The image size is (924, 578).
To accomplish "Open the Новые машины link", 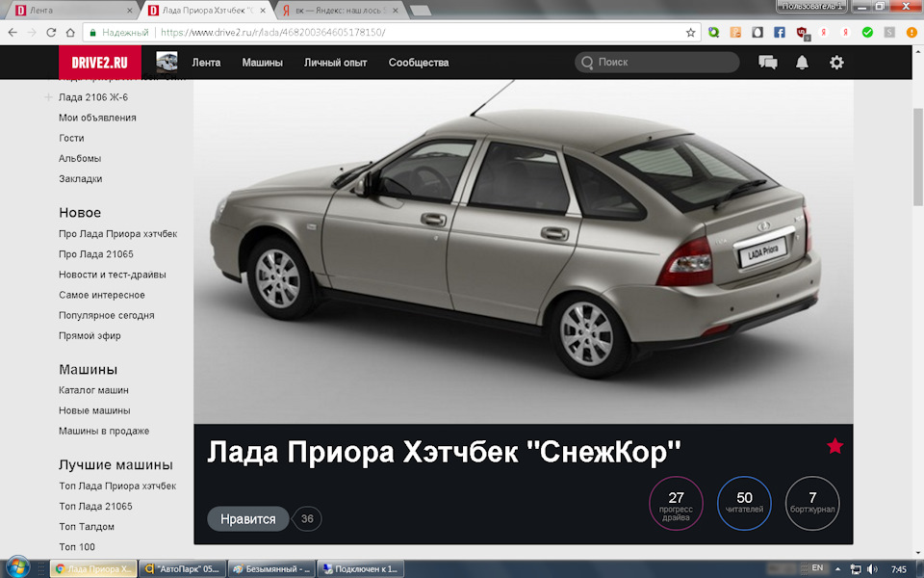I will pyautogui.click(x=94, y=410).
